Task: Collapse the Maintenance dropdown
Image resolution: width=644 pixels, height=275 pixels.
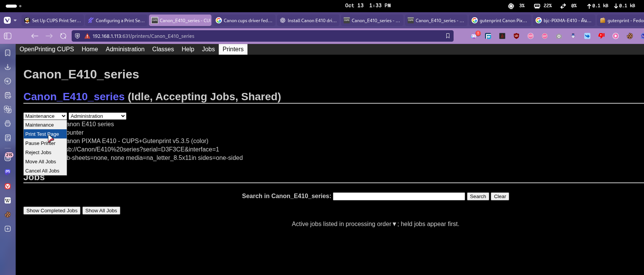Action: (45, 116)
